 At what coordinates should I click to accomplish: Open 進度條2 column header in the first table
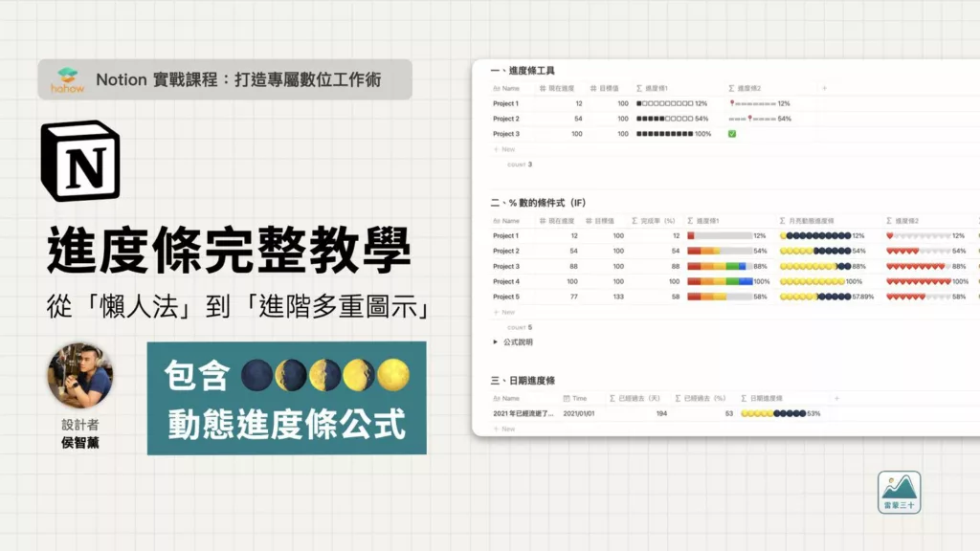pyautogui.click(x=745, y=88)
